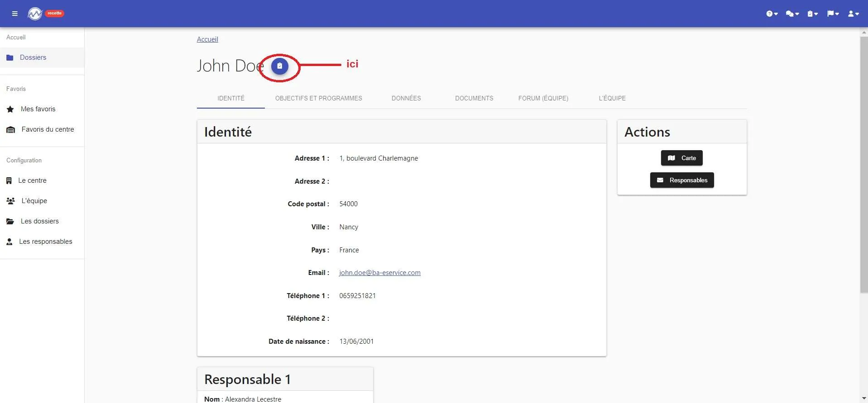The width and height of the screenshot is (868, 403).
Task: Click the address text "1, boulevard Charlemagne"
Action: (379, 158)
